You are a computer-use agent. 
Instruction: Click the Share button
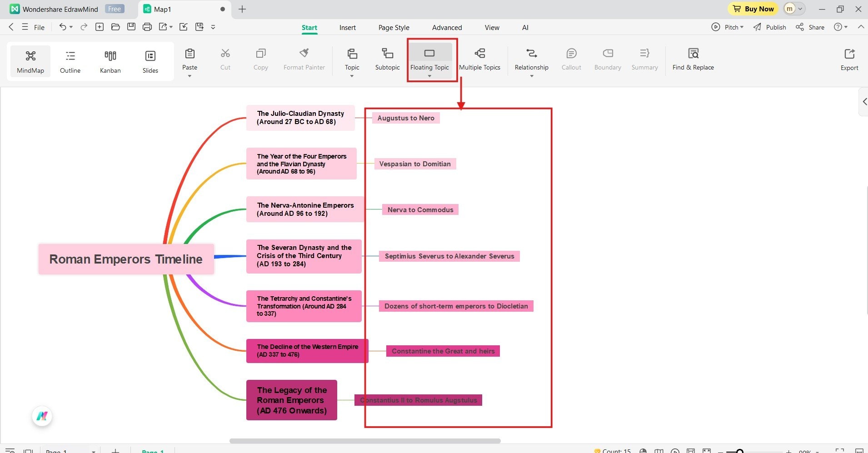coord(810,27)
